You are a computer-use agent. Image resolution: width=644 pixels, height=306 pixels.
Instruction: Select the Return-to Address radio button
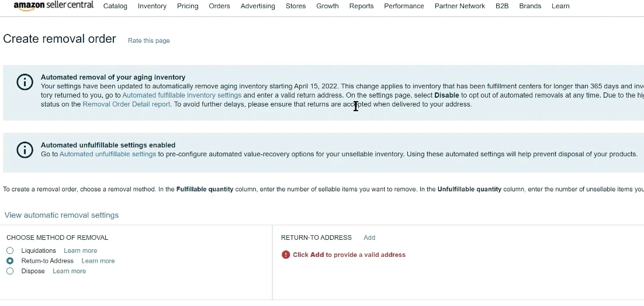pyautogui.click(x=10, y=261)
